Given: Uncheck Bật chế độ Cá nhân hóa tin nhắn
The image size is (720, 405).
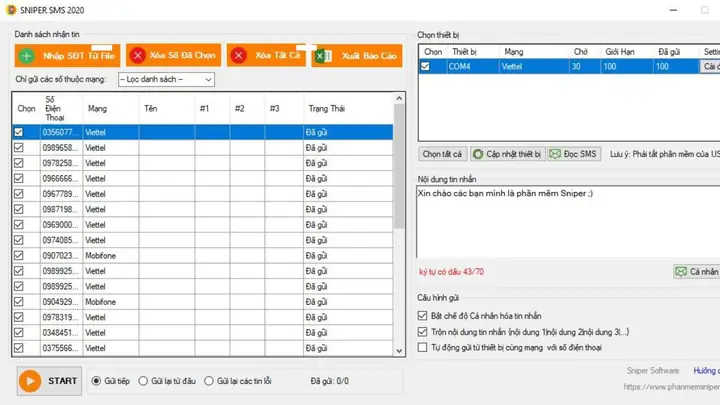Looking at the screenshot, I should pyautogui.click(x=422, y=316).
